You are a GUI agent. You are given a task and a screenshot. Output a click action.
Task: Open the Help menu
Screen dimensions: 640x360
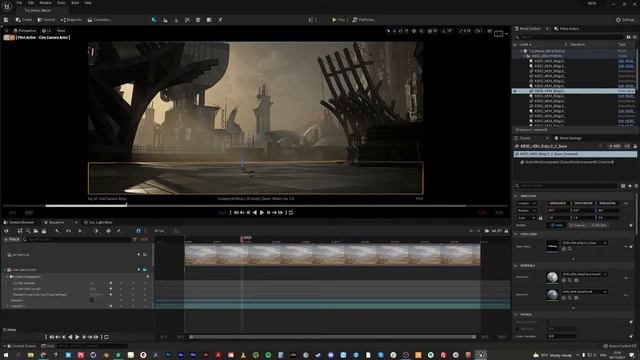(88, 3)
